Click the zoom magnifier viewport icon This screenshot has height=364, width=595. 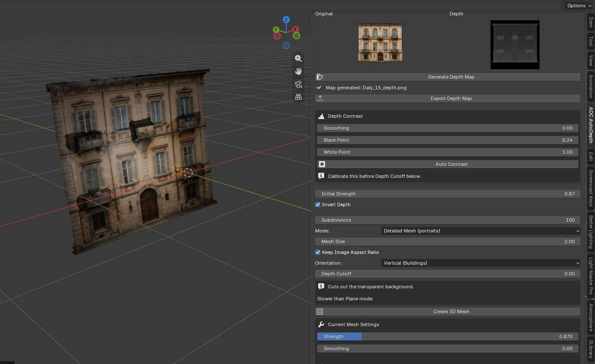(x=298, y=58)
